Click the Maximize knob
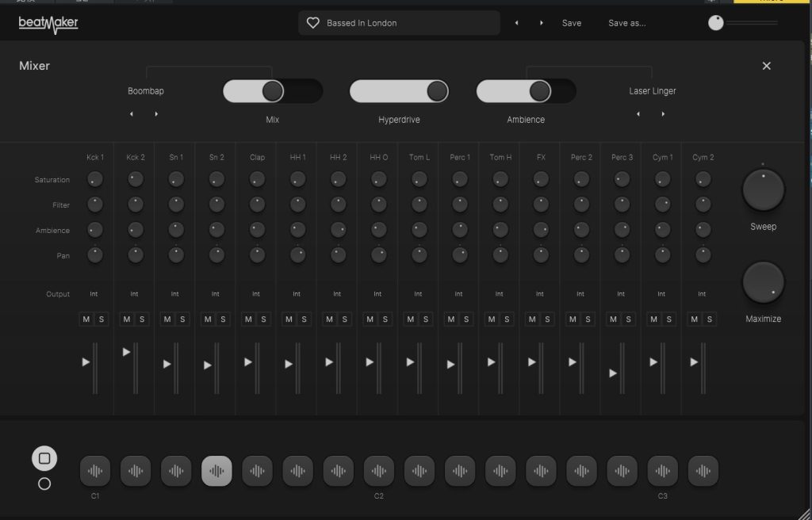This screenshot has height=520, width=812. 763,283
